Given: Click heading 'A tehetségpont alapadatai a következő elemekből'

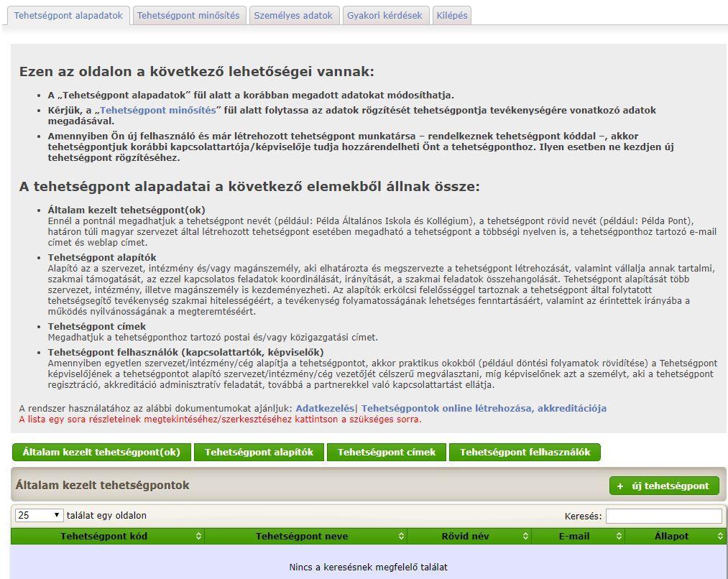Looking at the screenshot, I should [249, 187].
